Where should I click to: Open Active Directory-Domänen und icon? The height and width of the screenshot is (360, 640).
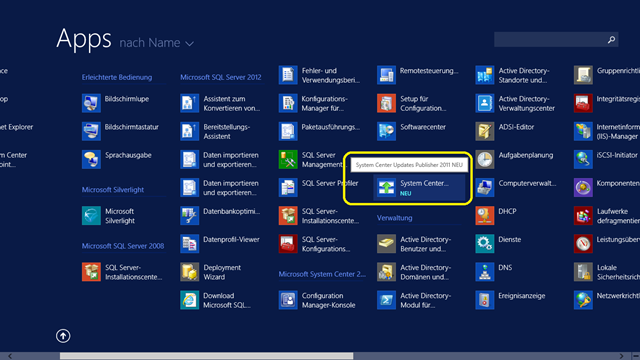[386, 272]
